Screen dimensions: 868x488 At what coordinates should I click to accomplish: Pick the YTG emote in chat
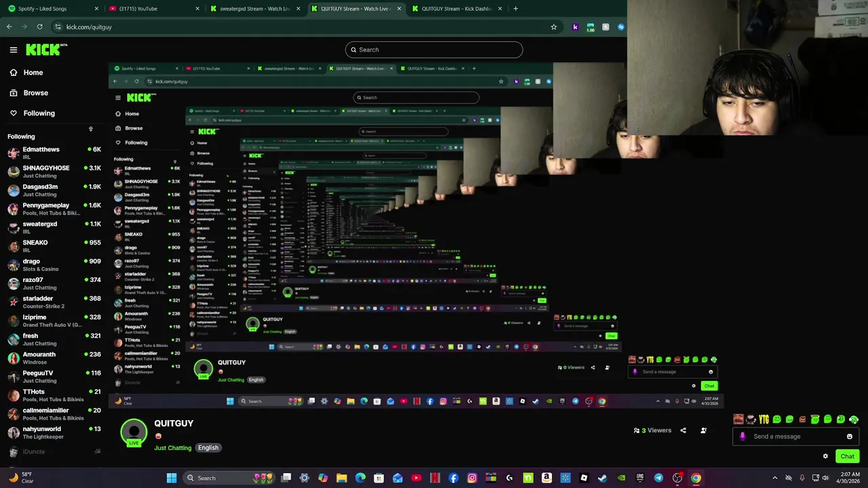764,420
